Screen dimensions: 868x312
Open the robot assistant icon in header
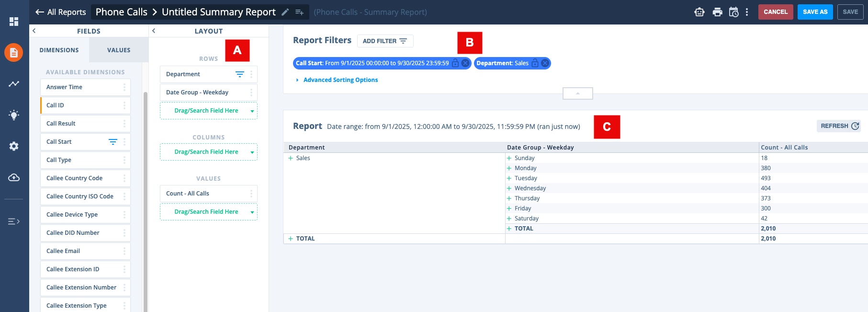699,12
